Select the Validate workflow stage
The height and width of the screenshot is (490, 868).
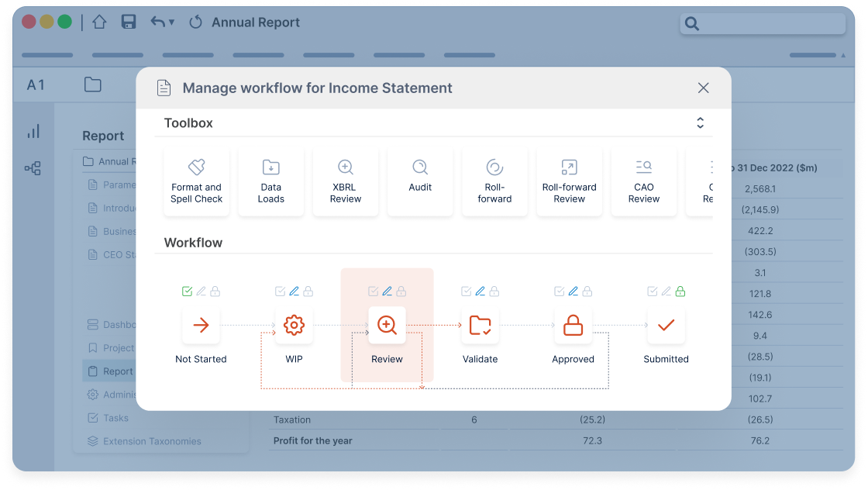480,326
